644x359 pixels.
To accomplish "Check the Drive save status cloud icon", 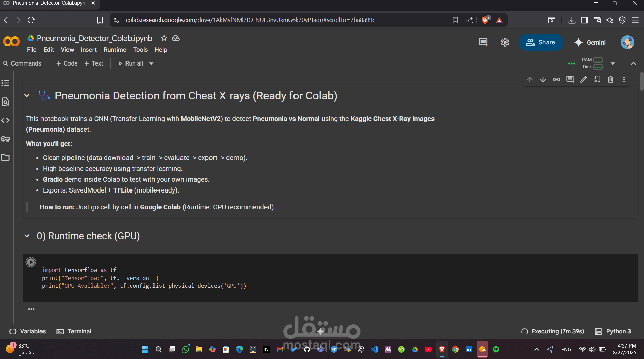I will coord(176,38).
